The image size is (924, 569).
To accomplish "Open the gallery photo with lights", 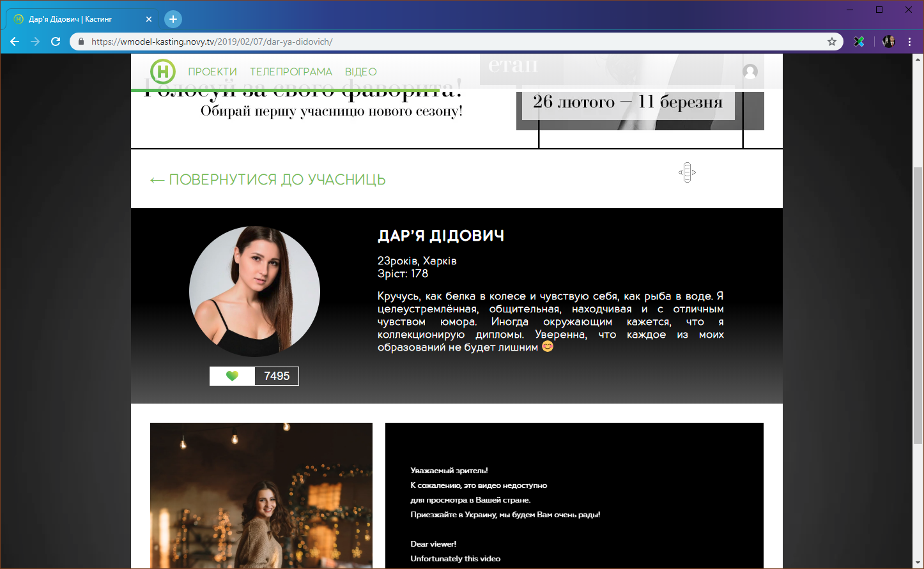I will click(x=261, y=496).
